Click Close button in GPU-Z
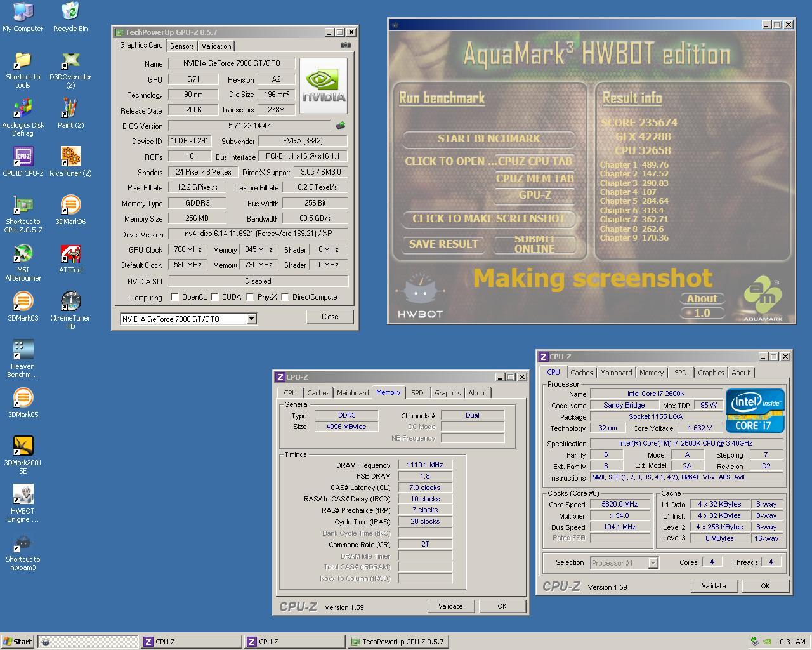 (329, 317)
